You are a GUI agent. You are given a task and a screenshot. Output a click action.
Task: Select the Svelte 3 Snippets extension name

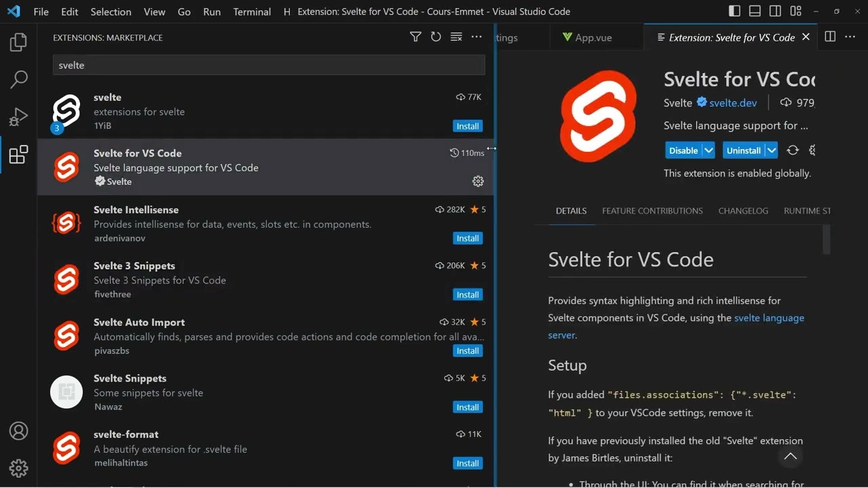(x=134, y=266)
